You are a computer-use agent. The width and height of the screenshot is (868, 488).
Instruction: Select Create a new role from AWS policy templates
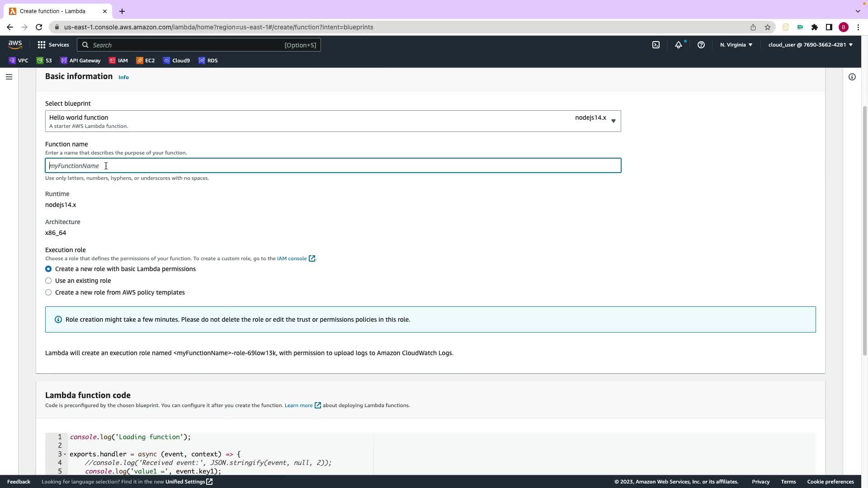click(48, 292)
